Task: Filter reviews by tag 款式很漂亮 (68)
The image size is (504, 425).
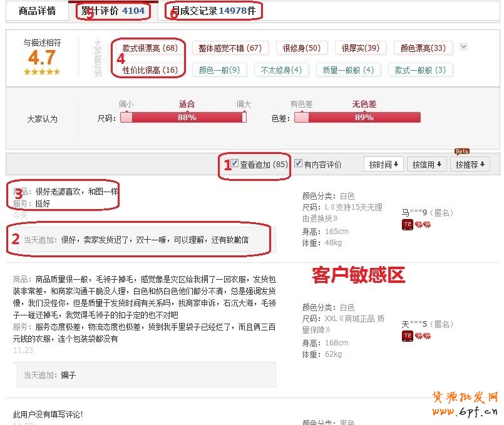Action: click(x=150, y=48)
